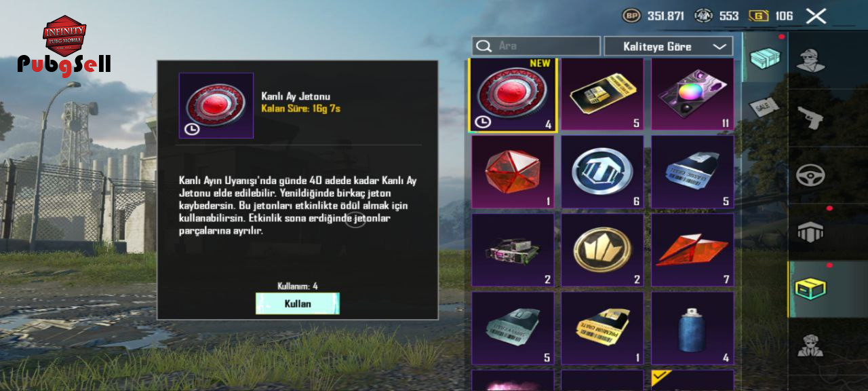Viewport: 868px width, 391px height.
Task: Select the red crystal gem item
Action: [512, 172]
